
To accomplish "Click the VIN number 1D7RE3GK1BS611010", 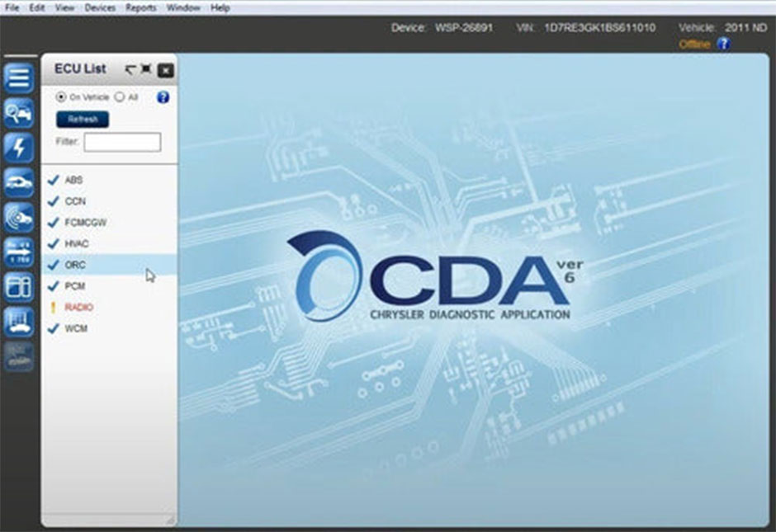I will pos(600,28).
